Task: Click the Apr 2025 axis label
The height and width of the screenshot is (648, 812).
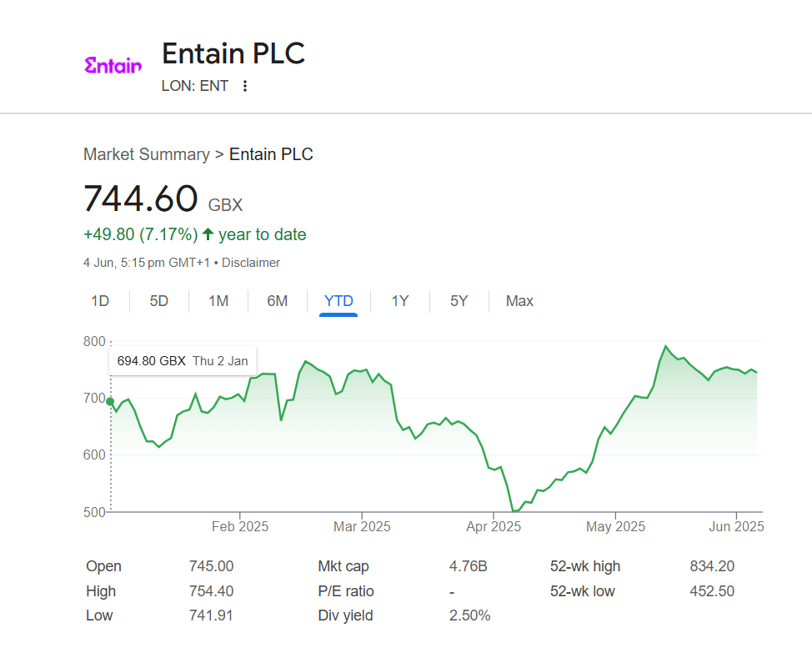Action: [x=494, y=527]
